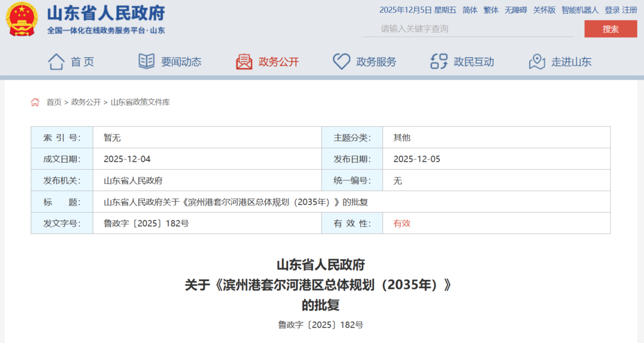Click the newspaper icon for 要闻动态
This screenshot has height=343, width=644.
point(147,61)
